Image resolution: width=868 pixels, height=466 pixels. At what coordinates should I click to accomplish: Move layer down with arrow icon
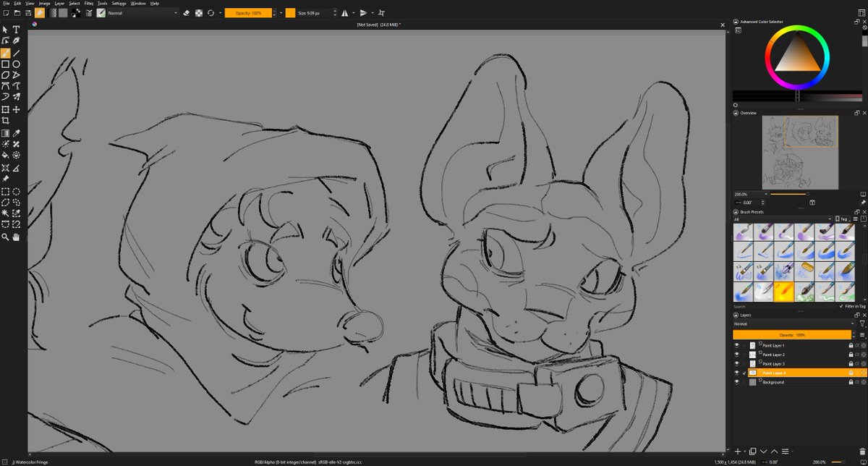tap(763, 452)
